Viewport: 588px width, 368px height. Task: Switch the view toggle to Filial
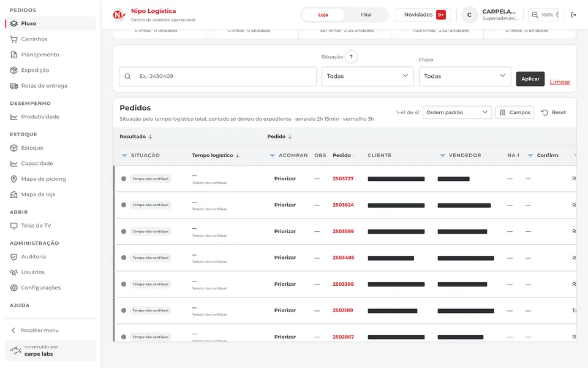(x=366, y=15)
